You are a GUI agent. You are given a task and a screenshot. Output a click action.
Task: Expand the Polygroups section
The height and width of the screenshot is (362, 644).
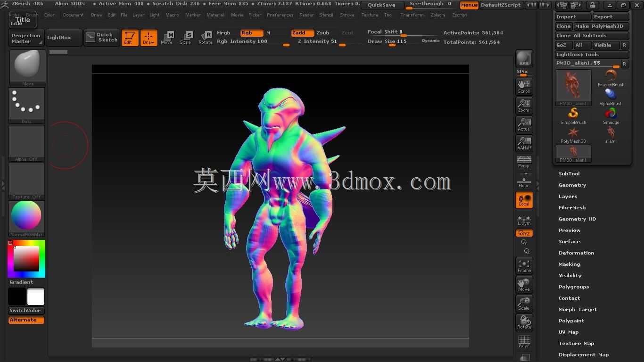pos(574,287)
